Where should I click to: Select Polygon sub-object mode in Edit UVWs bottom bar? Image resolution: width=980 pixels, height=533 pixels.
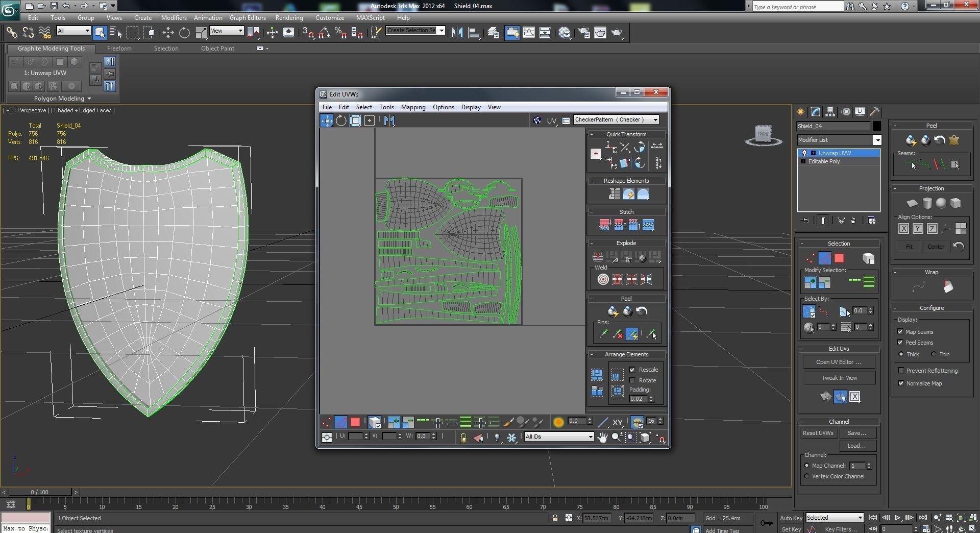355,422
